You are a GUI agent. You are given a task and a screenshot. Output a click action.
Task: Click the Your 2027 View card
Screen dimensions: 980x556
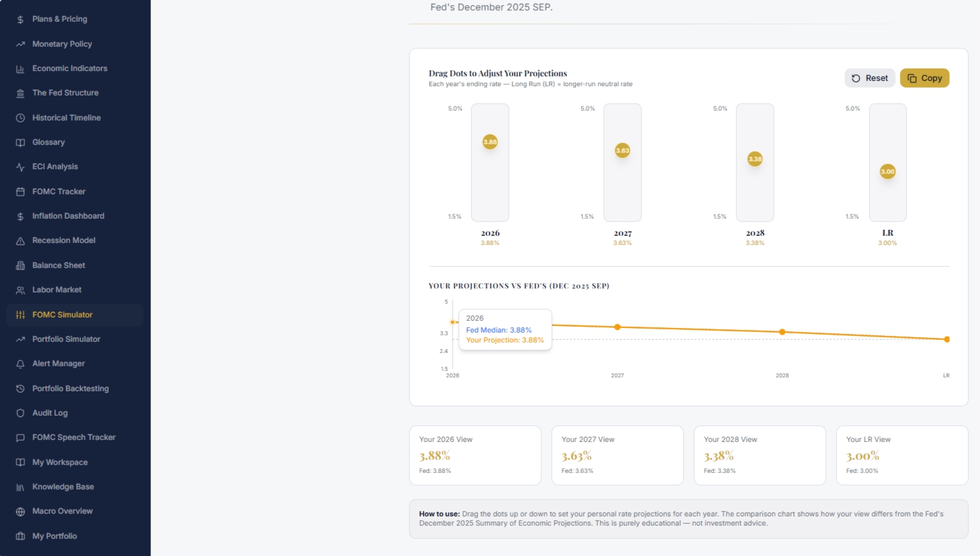point(618,455)
